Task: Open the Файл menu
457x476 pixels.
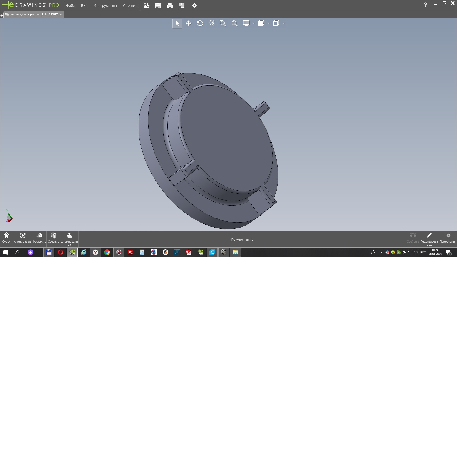Action: [x=70, y=5]
